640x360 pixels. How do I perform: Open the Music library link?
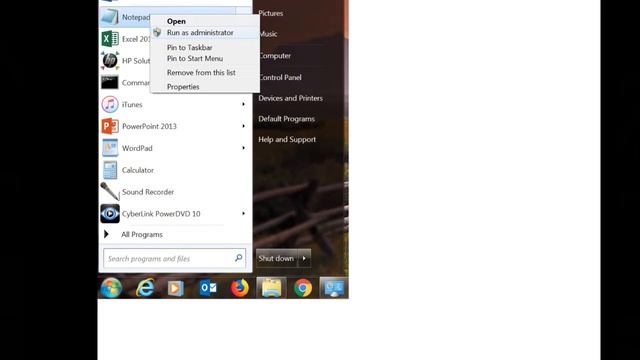click(267, 34)
